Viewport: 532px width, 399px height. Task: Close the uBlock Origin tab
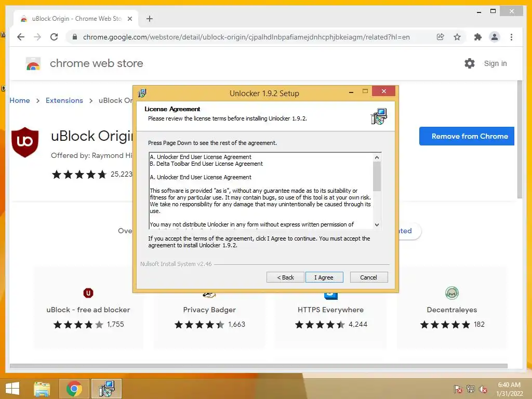[129, 19]
